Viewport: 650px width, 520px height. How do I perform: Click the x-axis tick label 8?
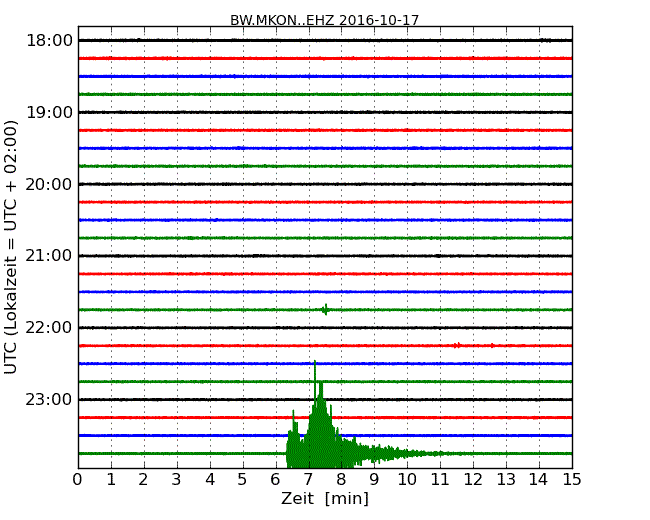point(341,480)
